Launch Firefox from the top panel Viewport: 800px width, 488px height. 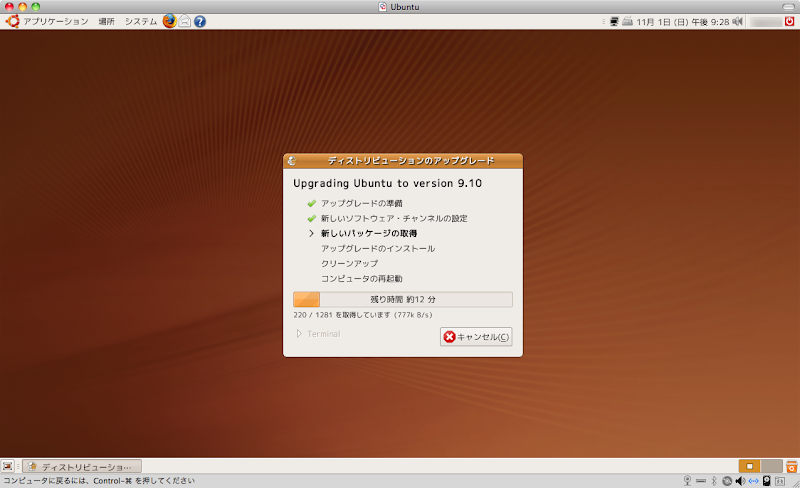coord(169,21)
